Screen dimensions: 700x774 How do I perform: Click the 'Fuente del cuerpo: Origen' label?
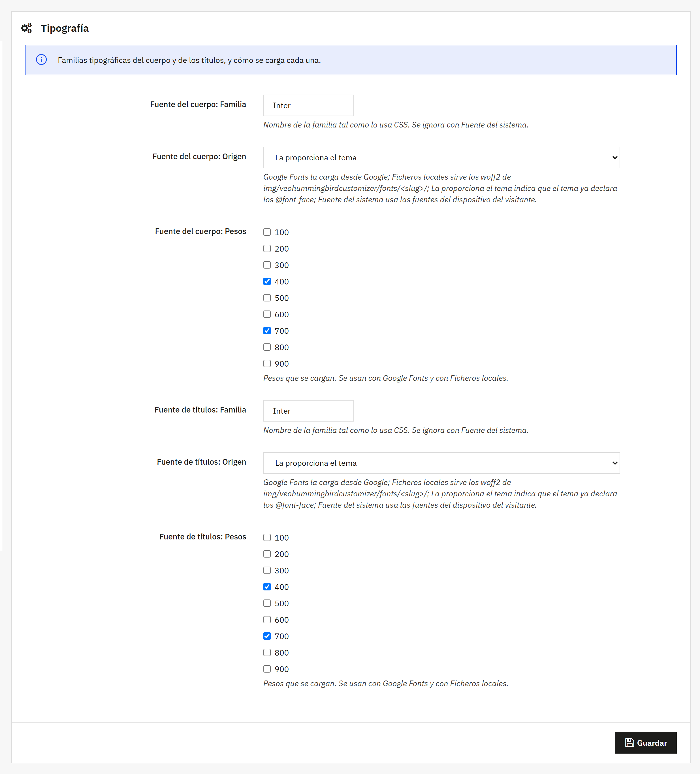tap(199, 157)
